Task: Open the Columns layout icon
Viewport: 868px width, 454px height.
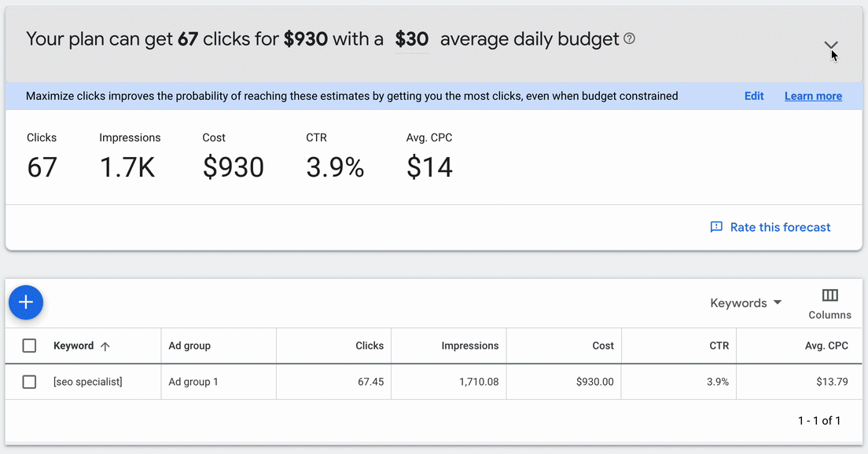Action: point(829,295)
